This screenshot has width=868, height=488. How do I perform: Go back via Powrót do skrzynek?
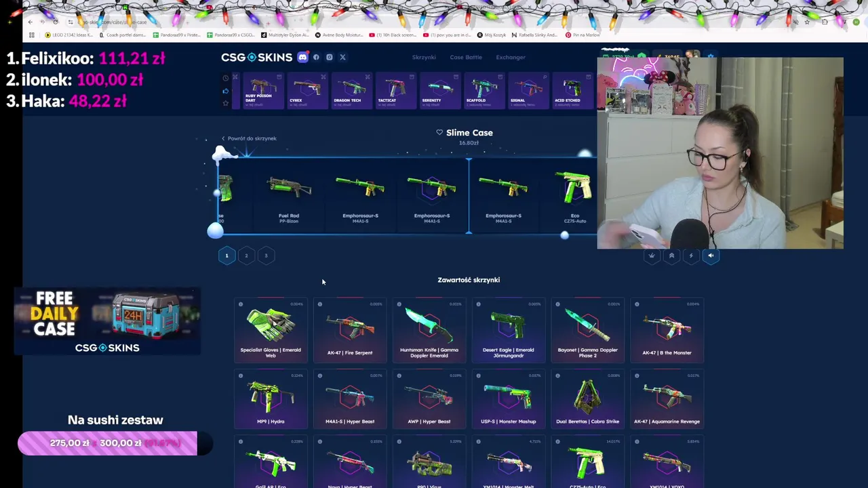point(249,138)
